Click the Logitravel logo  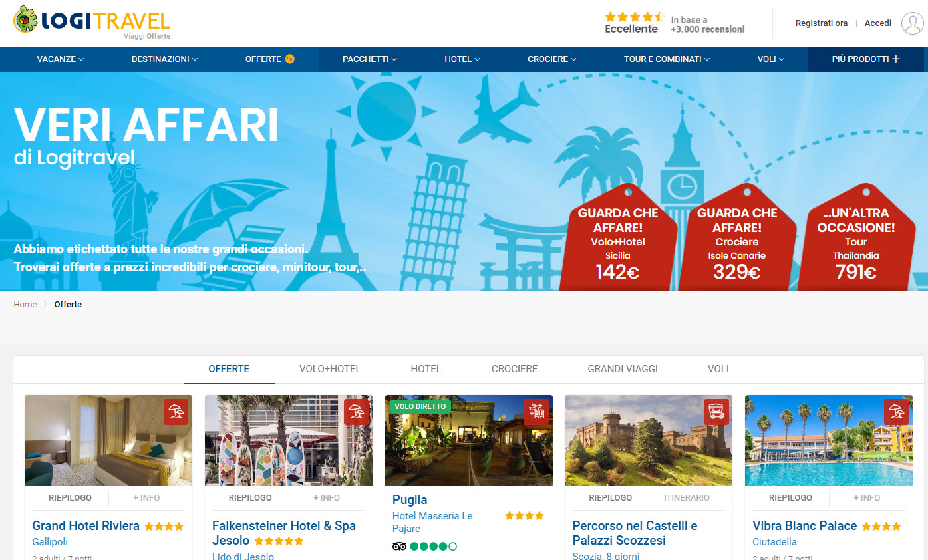92,22
